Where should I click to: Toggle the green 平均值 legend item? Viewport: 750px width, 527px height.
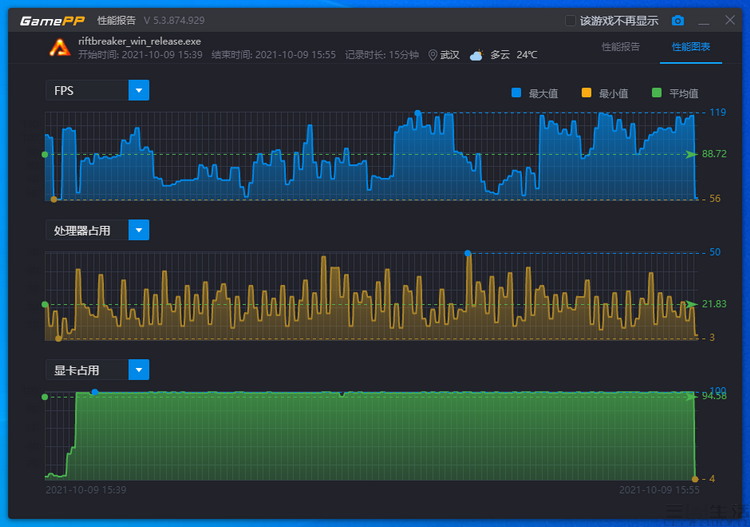pyautogui.click(x=657, y=92)
